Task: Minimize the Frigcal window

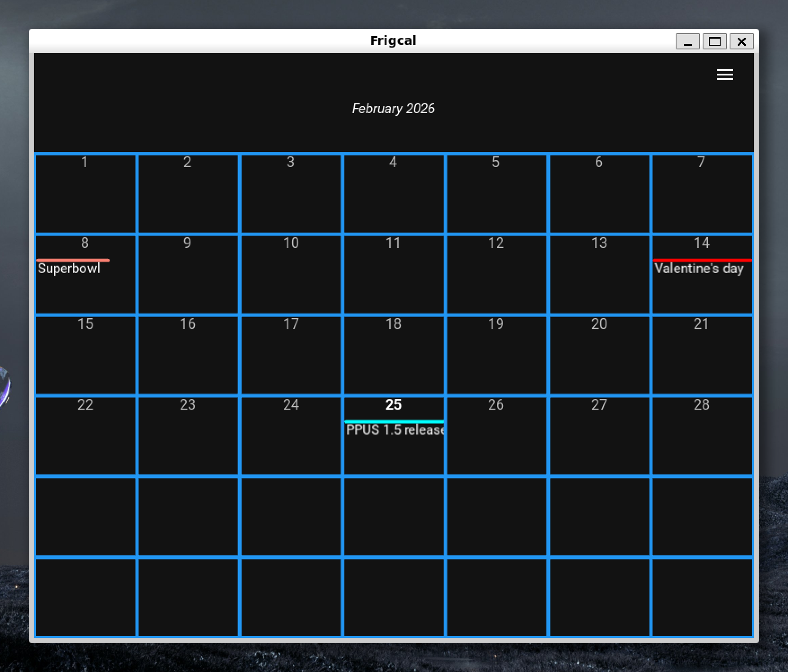Action: click(x=687, y=42)
